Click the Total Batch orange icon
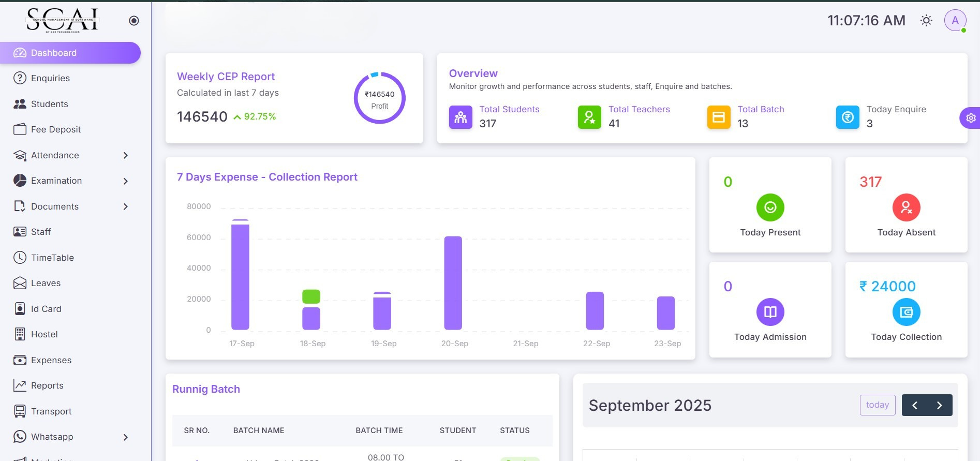This screenshot has height=461, width=980. [719, 117]
